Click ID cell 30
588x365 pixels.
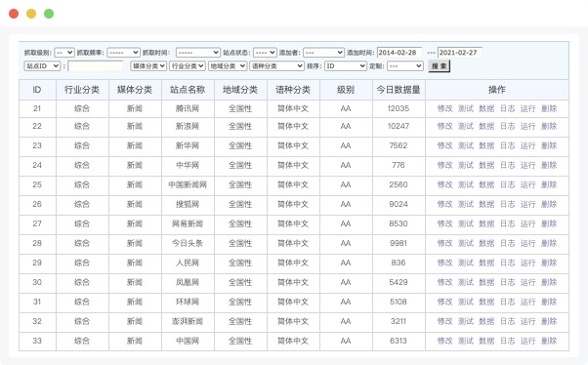(x=37, y=282)
